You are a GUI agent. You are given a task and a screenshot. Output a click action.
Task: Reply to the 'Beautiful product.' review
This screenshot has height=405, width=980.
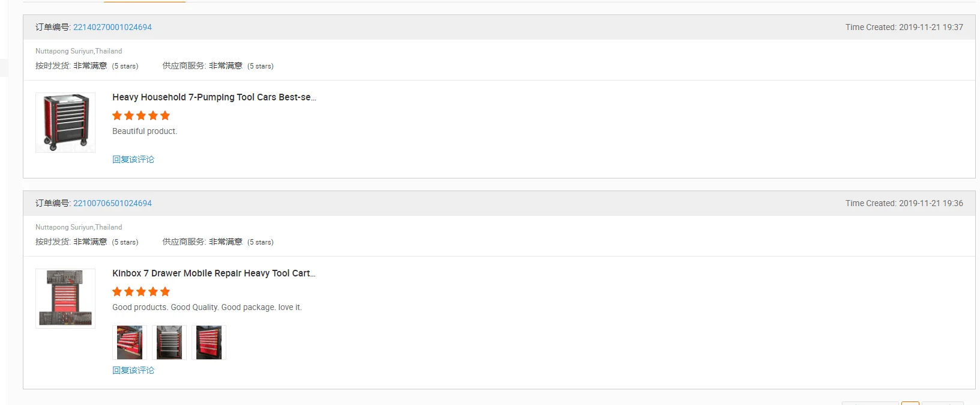[x=133, y=159]
